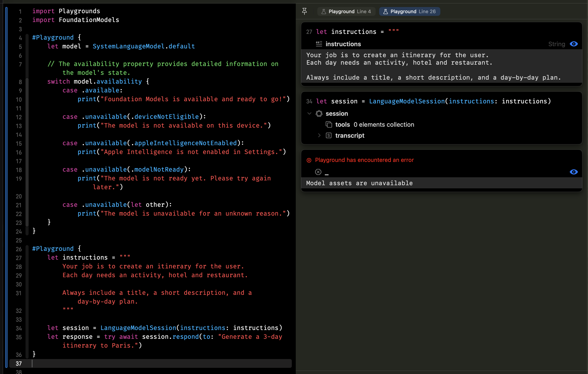This screenshot has width=588, height=374.
Task: Click the session object icon
Action: click(x=319, y=114)
